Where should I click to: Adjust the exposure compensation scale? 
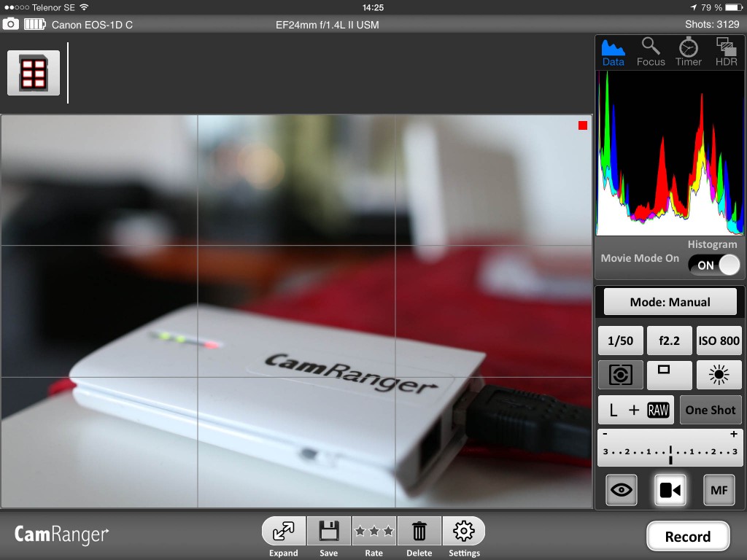[x=670, y=448]
